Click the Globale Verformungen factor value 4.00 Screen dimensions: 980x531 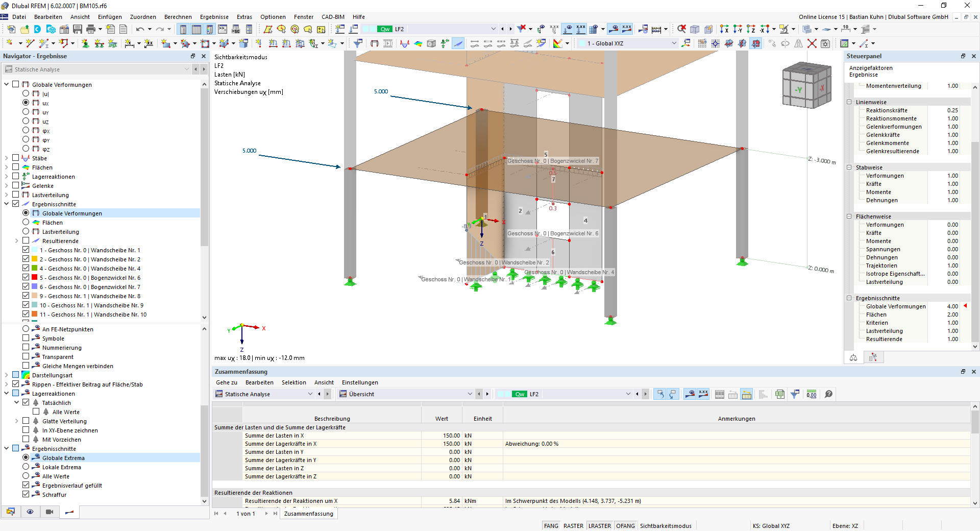coord(952,306)
